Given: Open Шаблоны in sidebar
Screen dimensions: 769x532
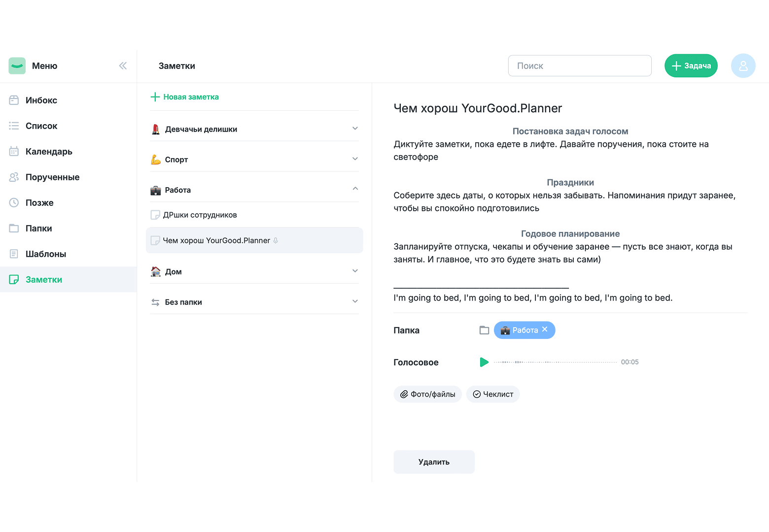Looking at the screenshot, I should (45, 254).
